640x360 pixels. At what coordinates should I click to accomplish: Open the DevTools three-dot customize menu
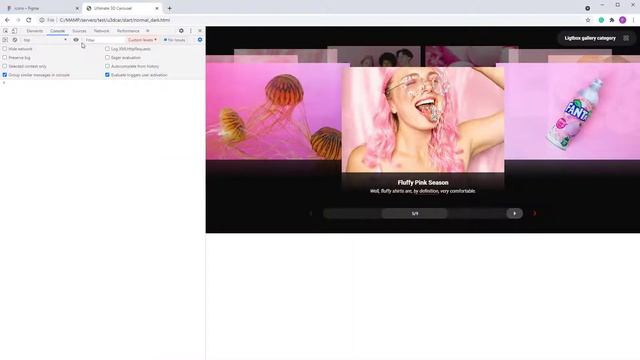click(191, 31)
